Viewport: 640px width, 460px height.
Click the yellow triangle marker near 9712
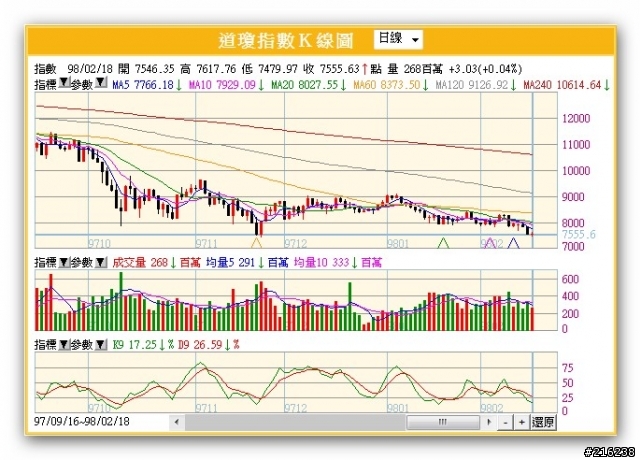coord(256,243)
